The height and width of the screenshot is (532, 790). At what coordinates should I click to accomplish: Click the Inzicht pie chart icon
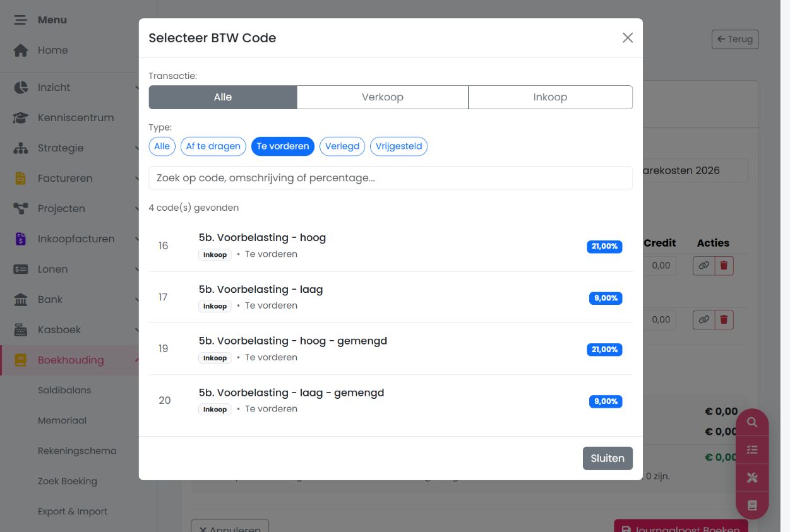(21, 87)
